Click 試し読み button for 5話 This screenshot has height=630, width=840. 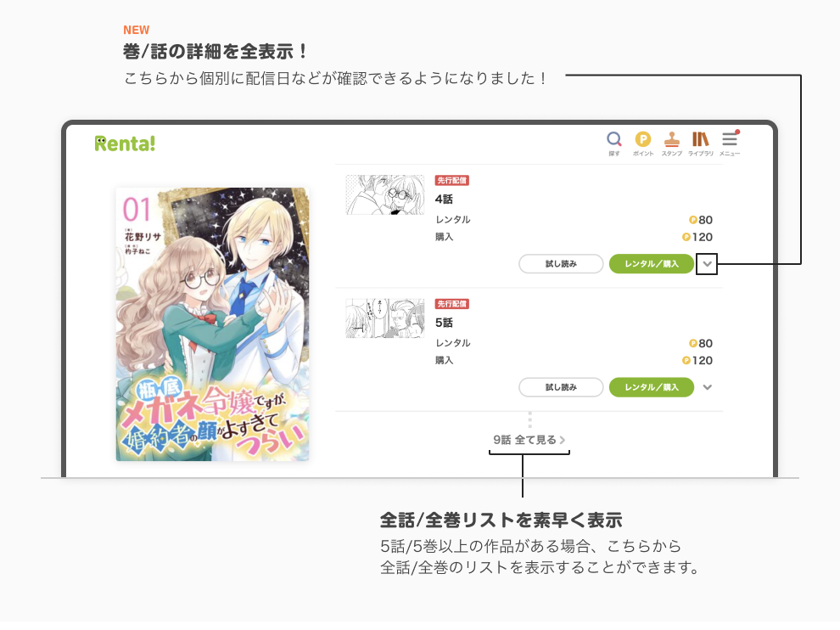pyautogui.click(x=561, y=387)
